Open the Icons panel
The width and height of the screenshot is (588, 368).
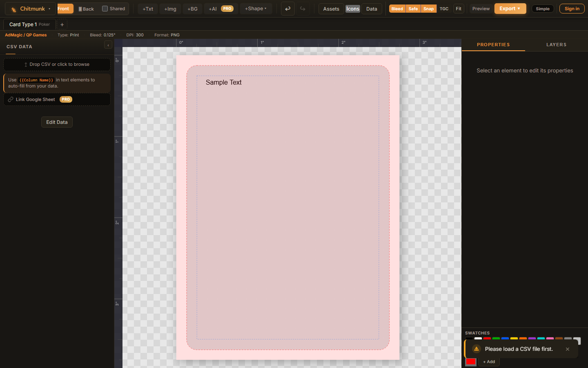click(353, 9)
